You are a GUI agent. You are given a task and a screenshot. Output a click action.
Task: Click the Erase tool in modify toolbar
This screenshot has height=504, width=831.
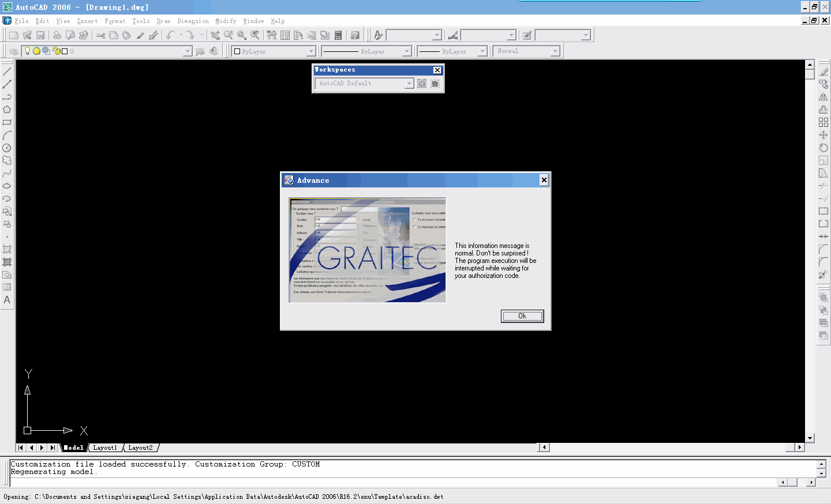coord(823,72)
